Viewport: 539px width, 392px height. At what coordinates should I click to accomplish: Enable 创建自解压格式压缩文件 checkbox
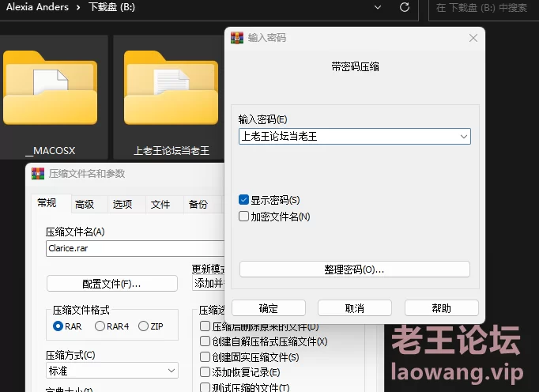[205, 341]
